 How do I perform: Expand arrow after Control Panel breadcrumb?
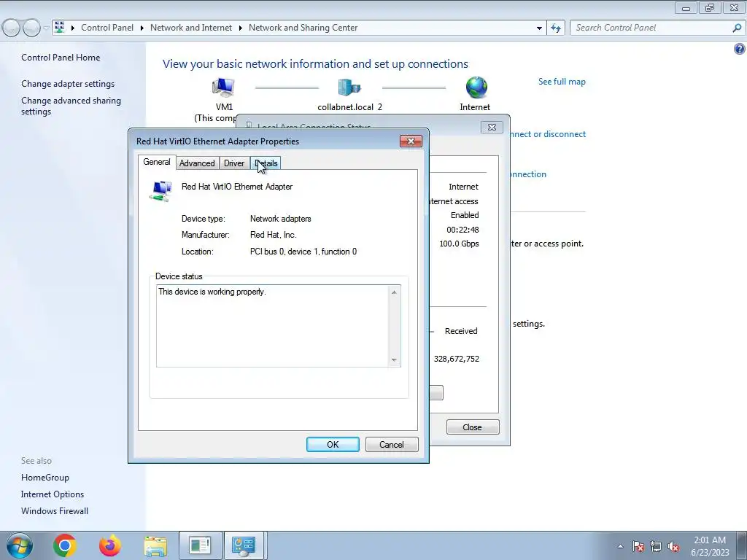[x=142, y=28]
